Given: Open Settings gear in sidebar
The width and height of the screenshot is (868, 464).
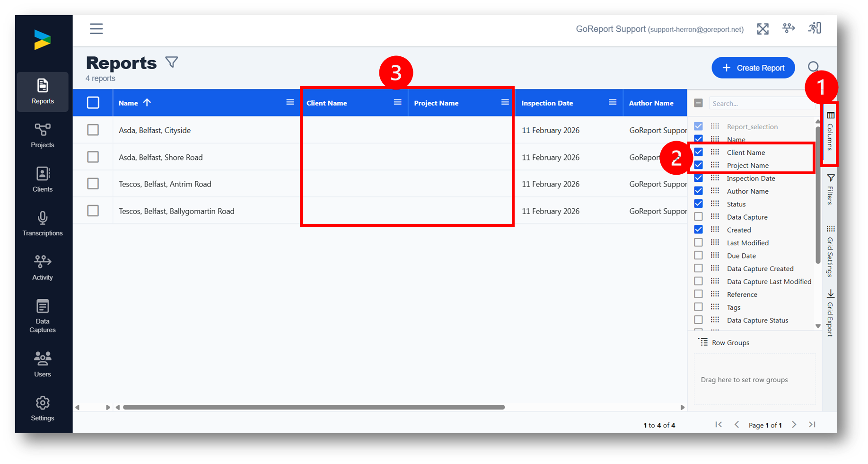Looking at the screenshot, I should click(43, 408).
